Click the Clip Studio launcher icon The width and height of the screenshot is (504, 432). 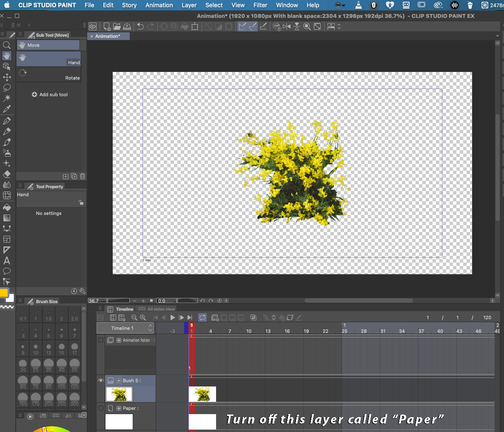pyautogui.click(x=93, y=26)
